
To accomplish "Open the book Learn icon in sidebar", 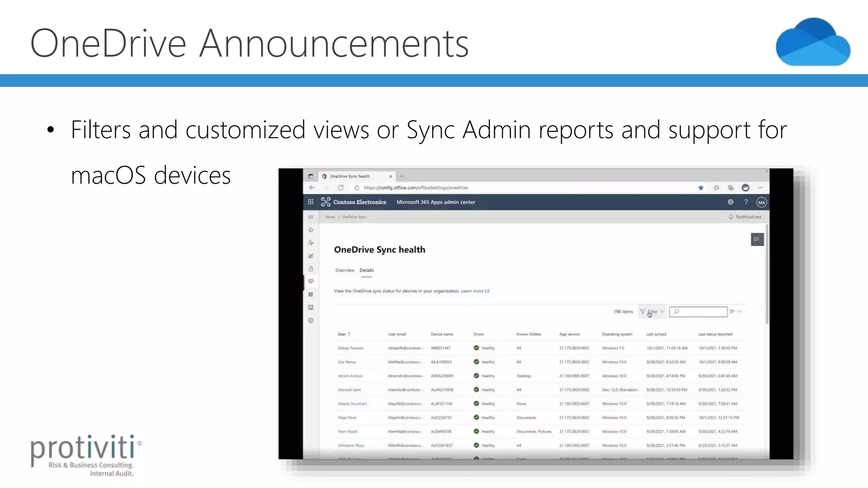I will tap(311, 308).
